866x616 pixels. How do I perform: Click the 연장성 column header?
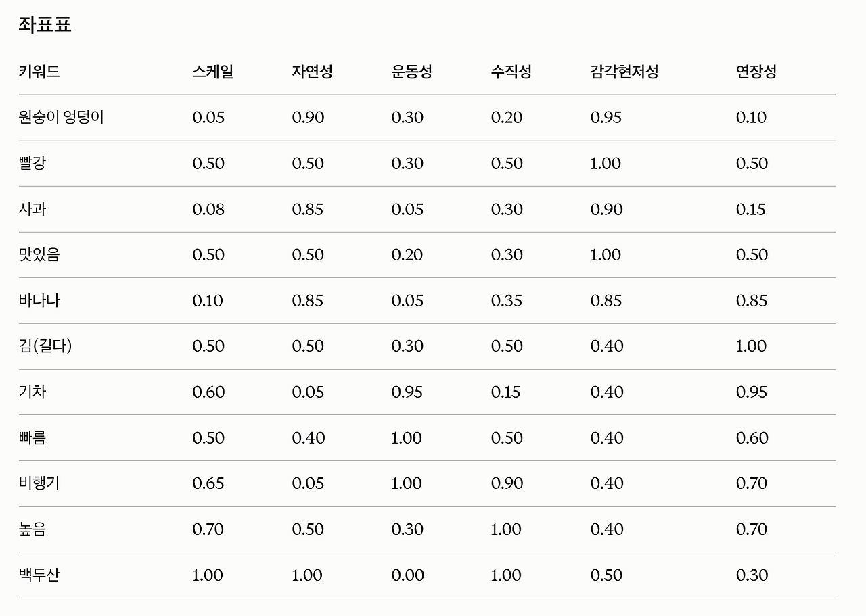pyautogui.click(x=756, y=72)
